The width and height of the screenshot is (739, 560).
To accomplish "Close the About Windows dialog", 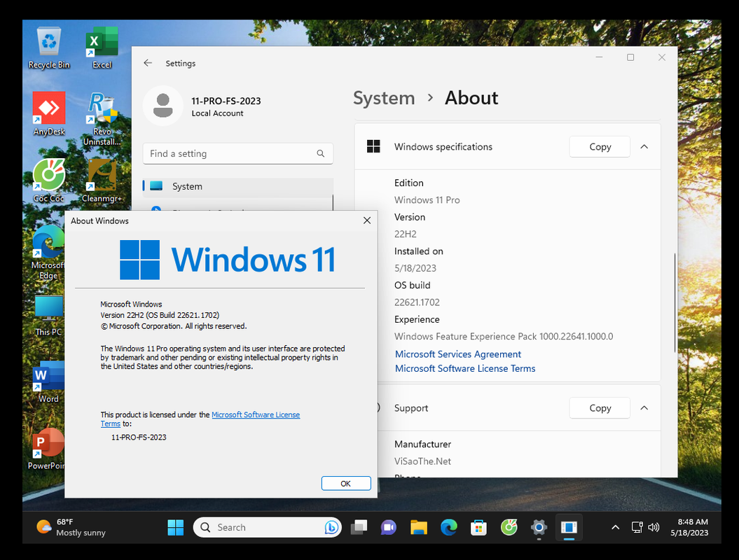I will click(367, 220).
